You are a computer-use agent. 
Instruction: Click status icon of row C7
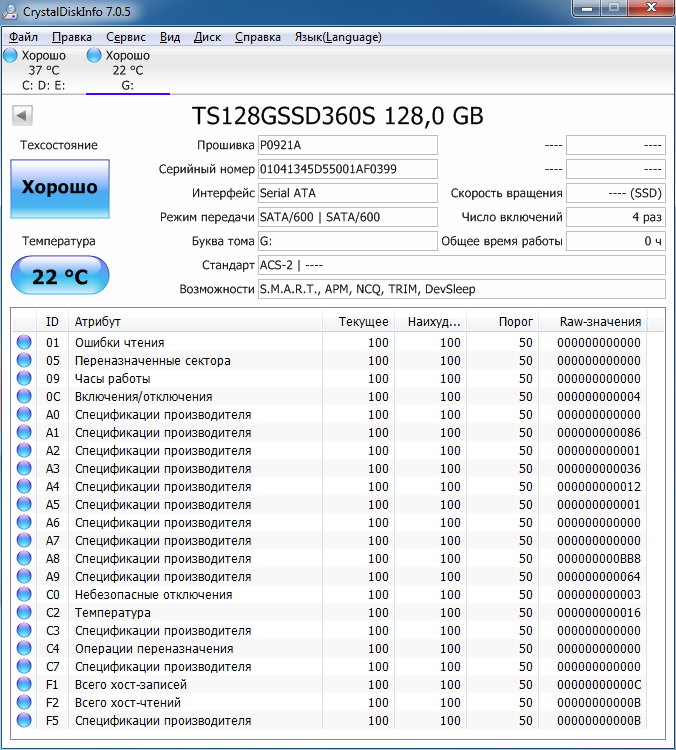(24, 666)
